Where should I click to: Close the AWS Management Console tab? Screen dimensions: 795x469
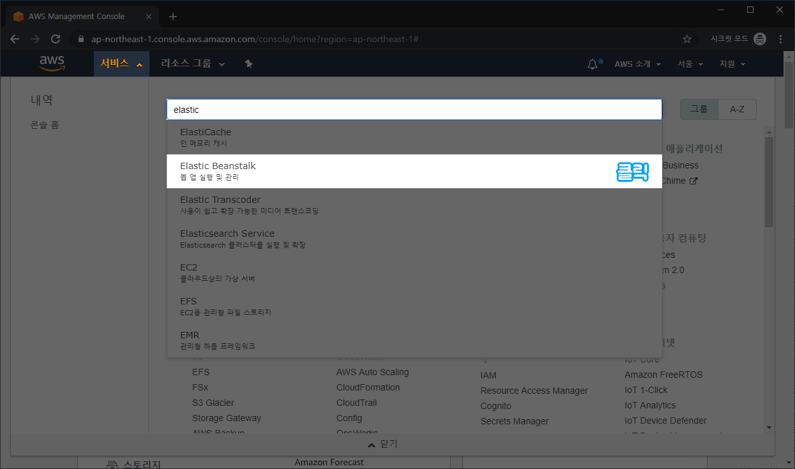tap(149, 17)
